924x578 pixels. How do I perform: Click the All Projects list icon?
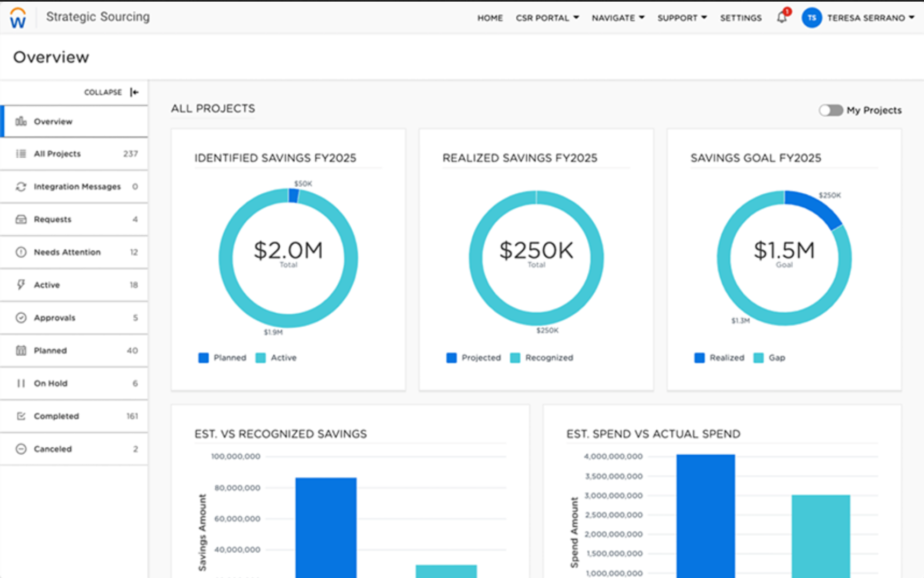[x=21, y=154]
